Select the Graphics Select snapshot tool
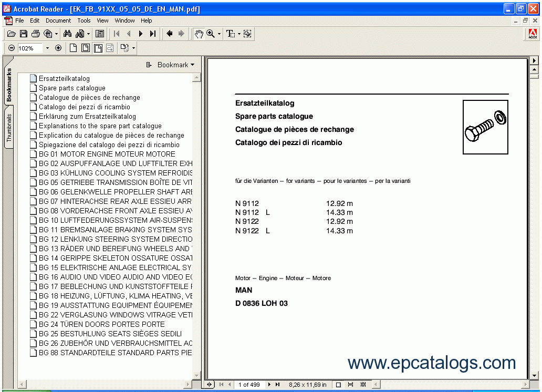 pos(247,34)
